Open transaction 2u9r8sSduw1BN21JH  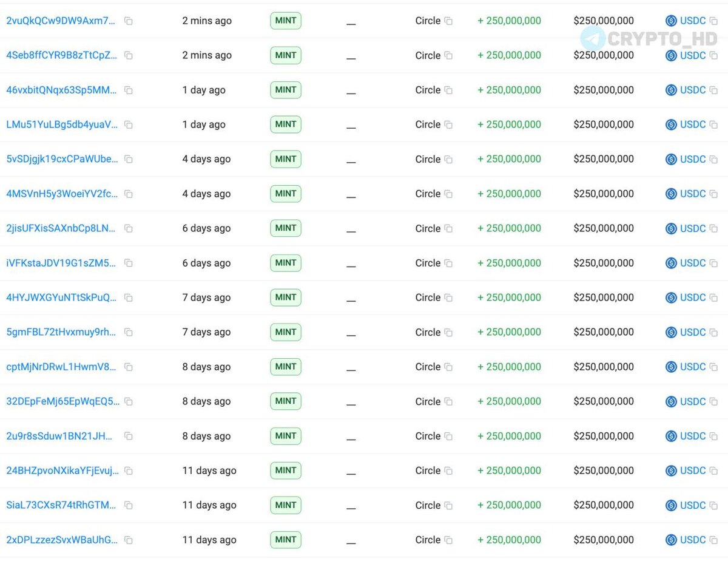coord(60,436)
